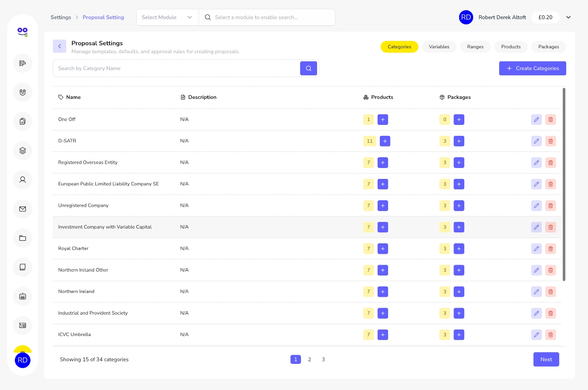Go to page 2 of categories

(x=310, y=360)
